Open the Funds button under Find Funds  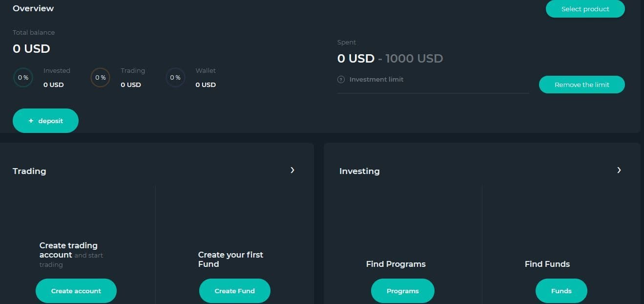click(561, 291)
